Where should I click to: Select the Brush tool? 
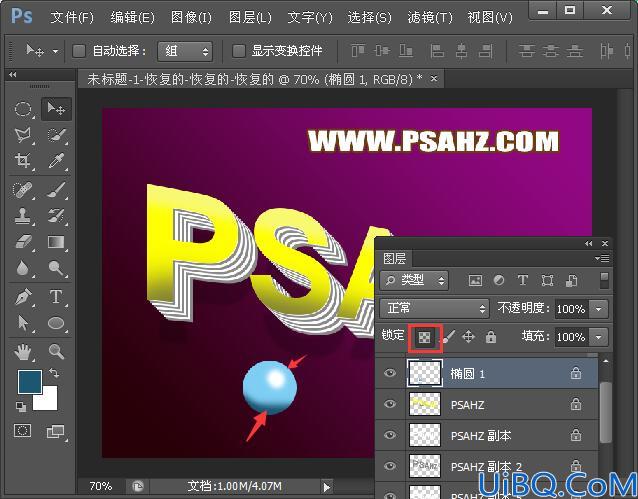point(56,190)
